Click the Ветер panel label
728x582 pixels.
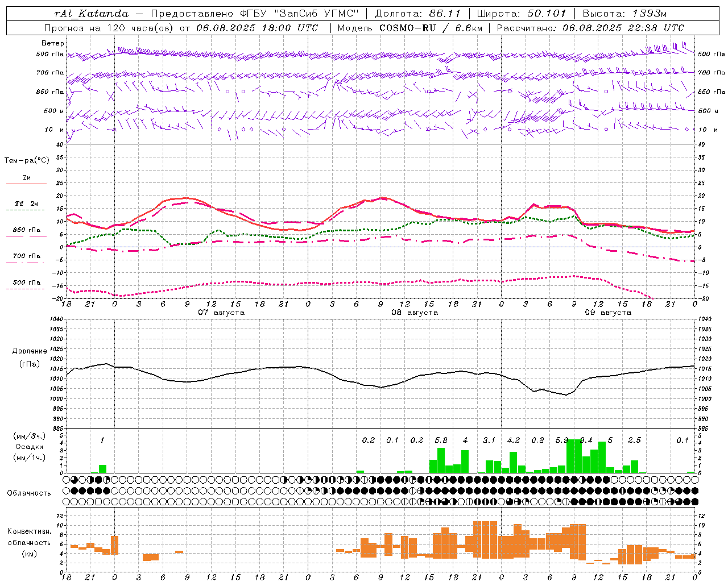click(53, 43)
